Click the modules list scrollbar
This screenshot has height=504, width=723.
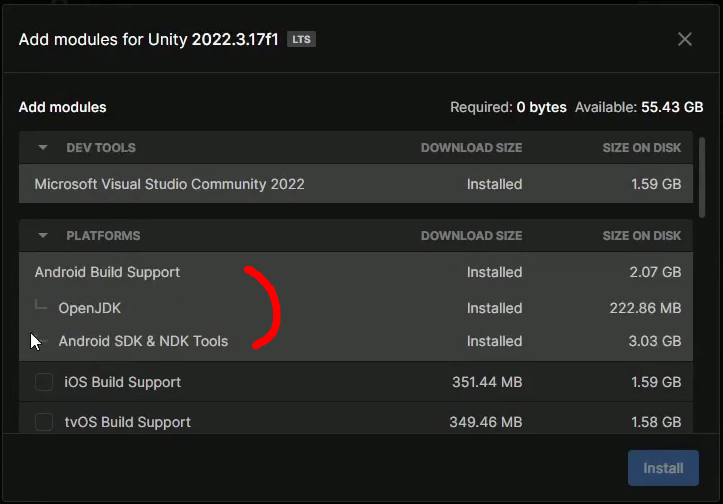702,177
